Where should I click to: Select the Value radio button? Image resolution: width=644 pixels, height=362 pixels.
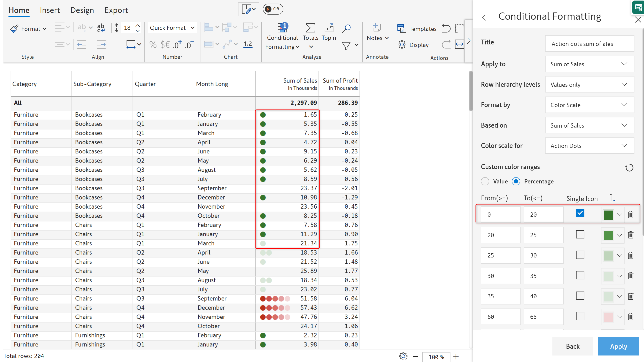click(x=485, y=181)
